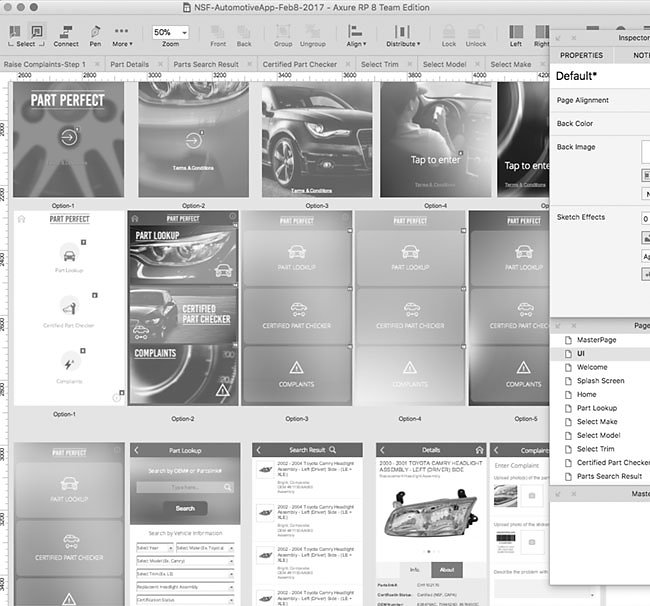Open the Parts Search Result tab
The width and height of the screenshot is (650, 606).
click(206, 64)
